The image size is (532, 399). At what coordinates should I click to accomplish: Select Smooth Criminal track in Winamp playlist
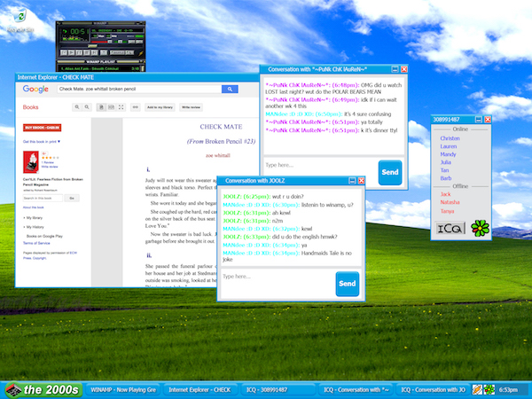point(100,68)
